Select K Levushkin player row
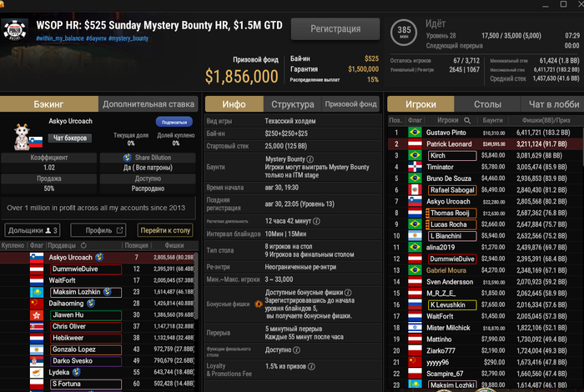The image size is (584, 392). [x=484, y=305]
